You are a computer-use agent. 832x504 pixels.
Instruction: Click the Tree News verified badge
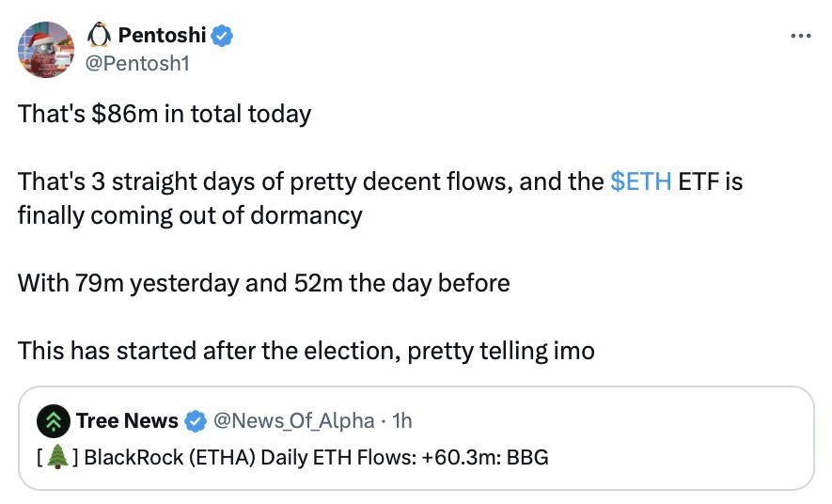pos(196,420)
